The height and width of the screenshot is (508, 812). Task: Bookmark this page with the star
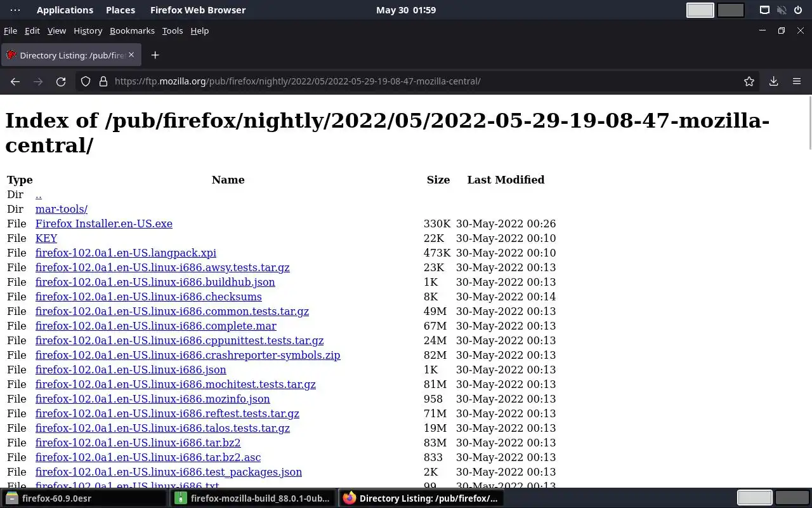749,81
